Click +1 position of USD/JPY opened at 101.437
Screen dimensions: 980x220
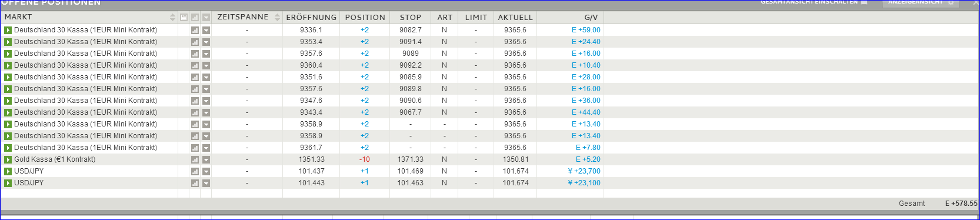click(x=365, y=171)
